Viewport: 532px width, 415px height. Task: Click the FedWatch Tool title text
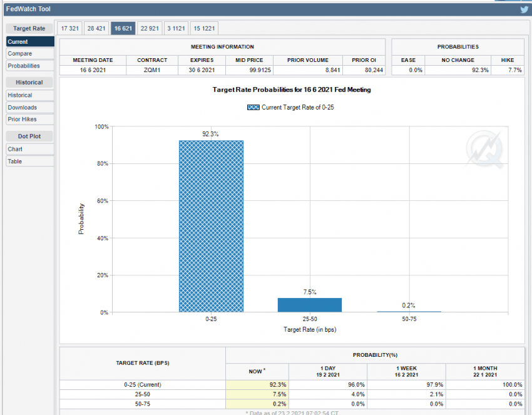[x=28, y=9]
